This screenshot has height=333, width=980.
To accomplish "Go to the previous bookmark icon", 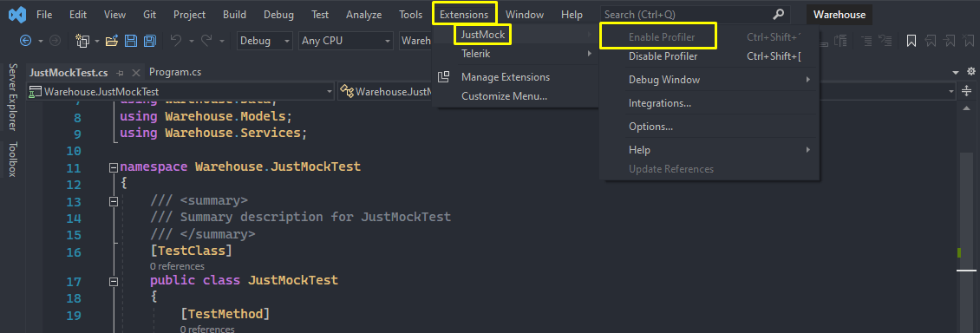I will (931, 41).
